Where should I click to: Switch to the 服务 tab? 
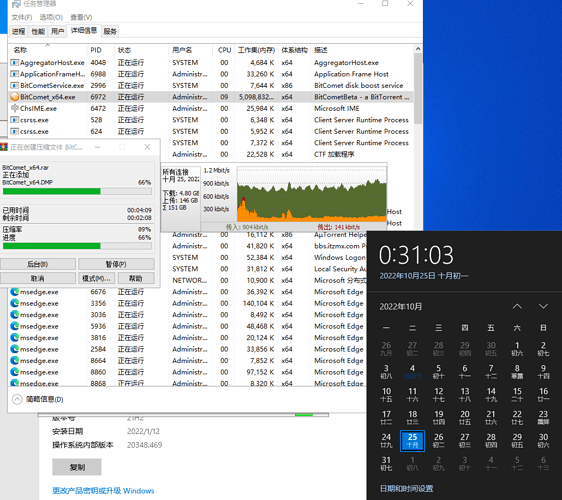point(110,32)
